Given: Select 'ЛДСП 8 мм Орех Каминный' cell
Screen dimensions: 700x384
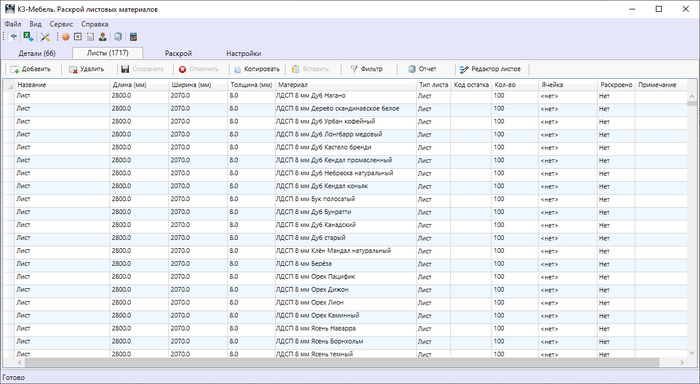Looking at the screenshot, I should (346, 316).
